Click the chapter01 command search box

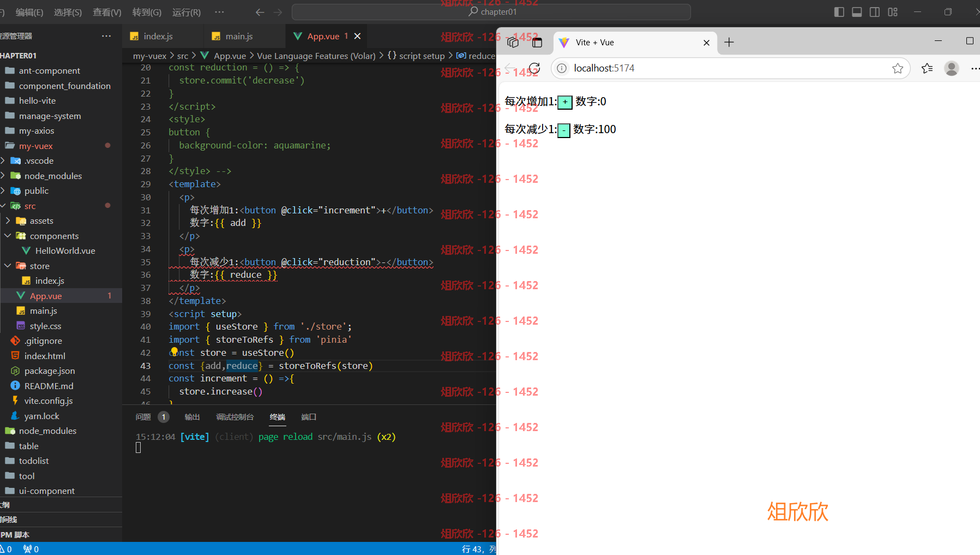[491, 12]
